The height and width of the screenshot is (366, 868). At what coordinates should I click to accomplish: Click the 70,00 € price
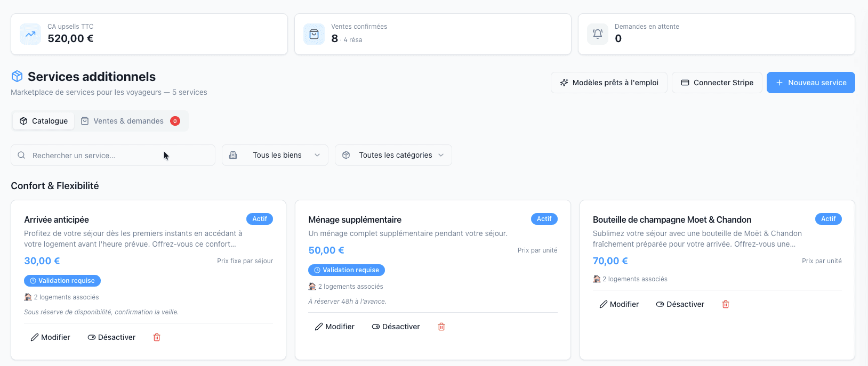tap(610, 261)
